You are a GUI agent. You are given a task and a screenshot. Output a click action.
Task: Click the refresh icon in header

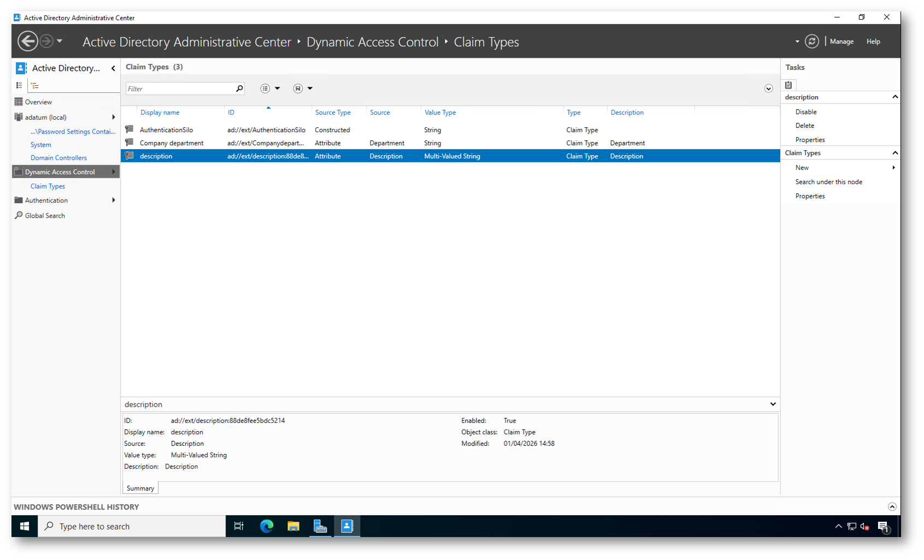811,42
